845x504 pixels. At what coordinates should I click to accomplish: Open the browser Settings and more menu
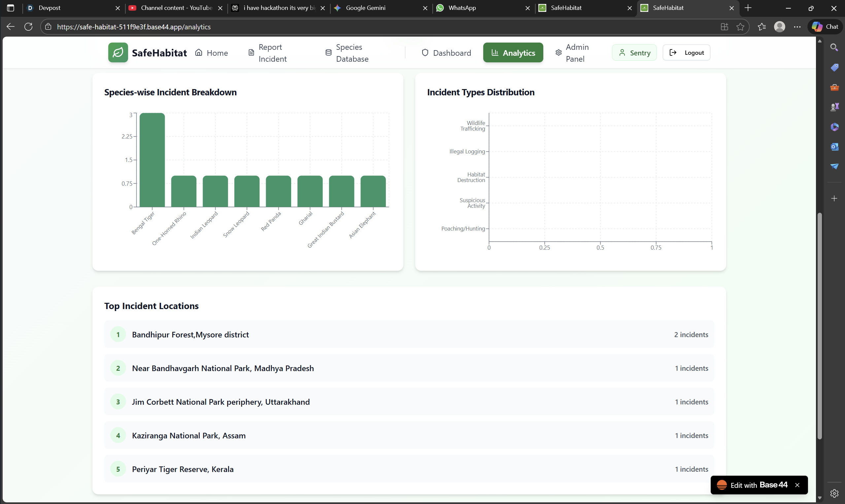point(797,27)
